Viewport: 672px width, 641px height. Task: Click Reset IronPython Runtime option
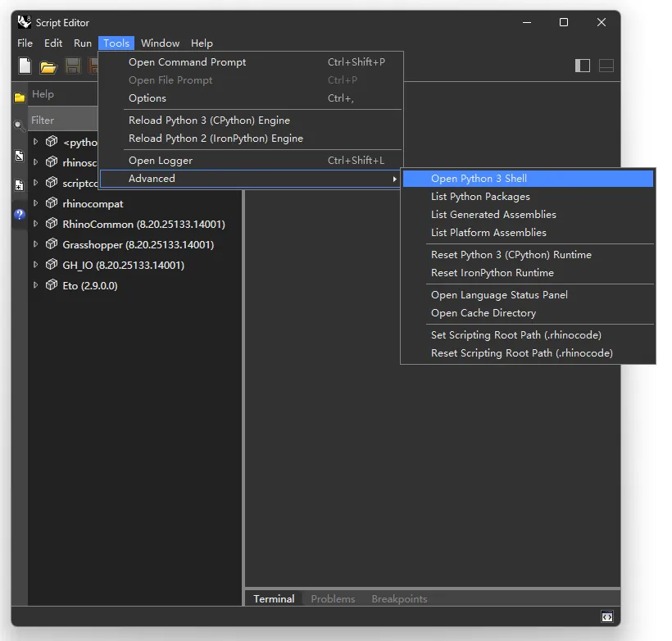[492, 273]
